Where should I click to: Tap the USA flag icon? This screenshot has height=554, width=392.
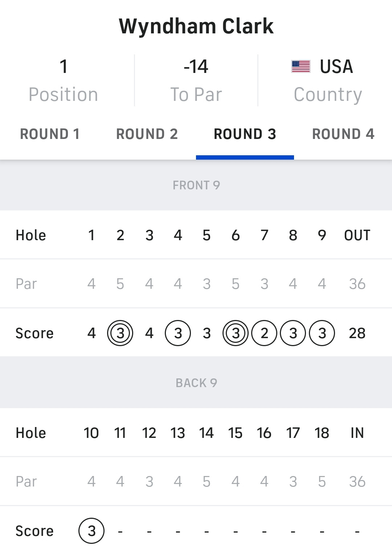(301, 67)
